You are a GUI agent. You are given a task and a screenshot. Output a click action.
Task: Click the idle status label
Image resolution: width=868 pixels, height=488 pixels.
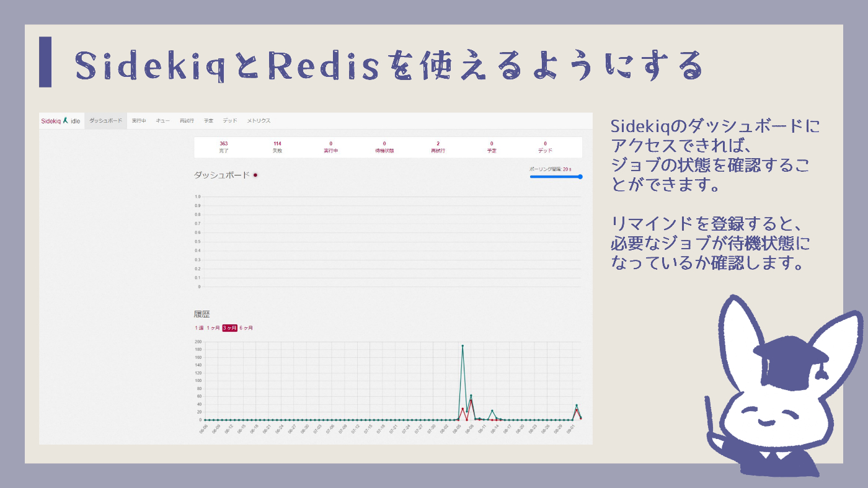click(75, 121)
